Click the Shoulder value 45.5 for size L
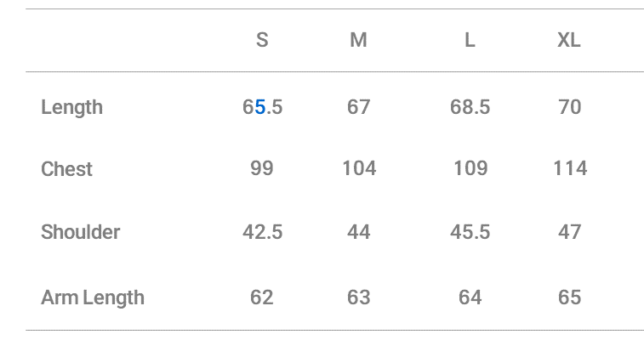Image resolution: width=644 pixels, height=340 pixels. click(470, 232)
